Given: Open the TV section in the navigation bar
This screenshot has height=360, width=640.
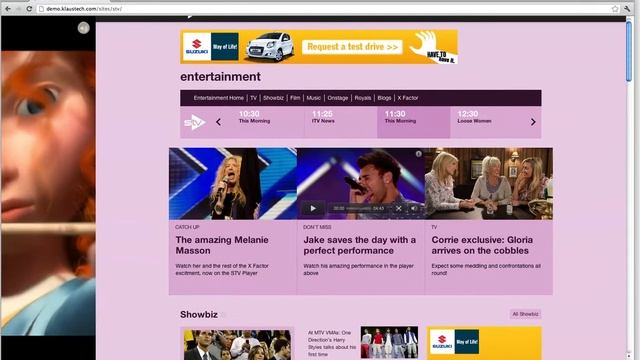Looking at the screenshot, I should (253, 98).
